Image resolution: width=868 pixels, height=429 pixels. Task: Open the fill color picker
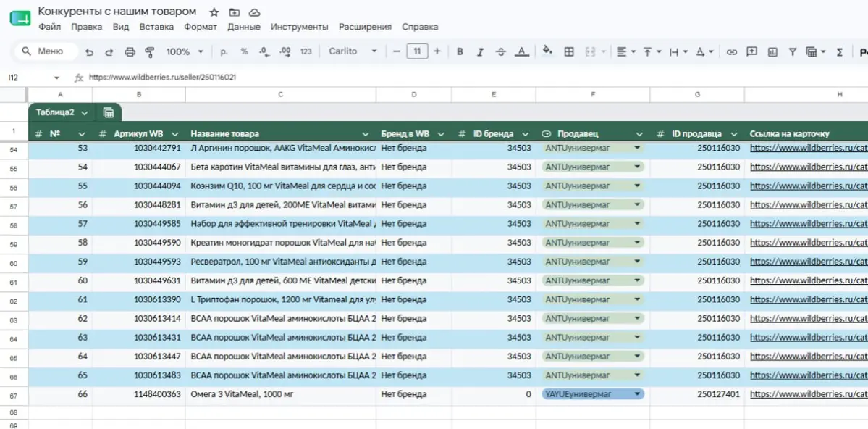[547, 51]
